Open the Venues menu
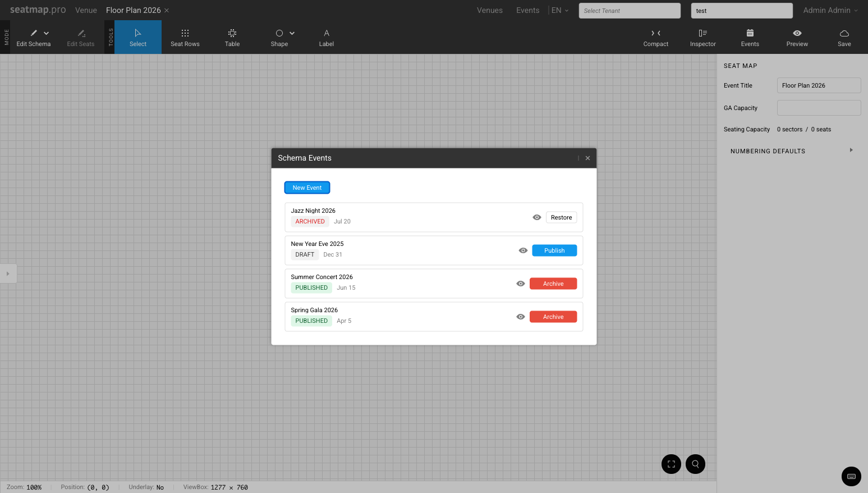Screen dimensions: 868x493 tap(489, 10)
